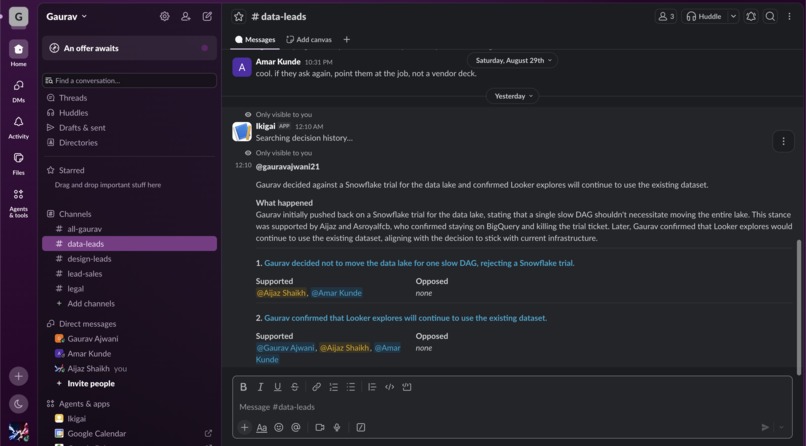View the 3 channel members
Viewport: 806px width, 446px height.
pos(666,16)
